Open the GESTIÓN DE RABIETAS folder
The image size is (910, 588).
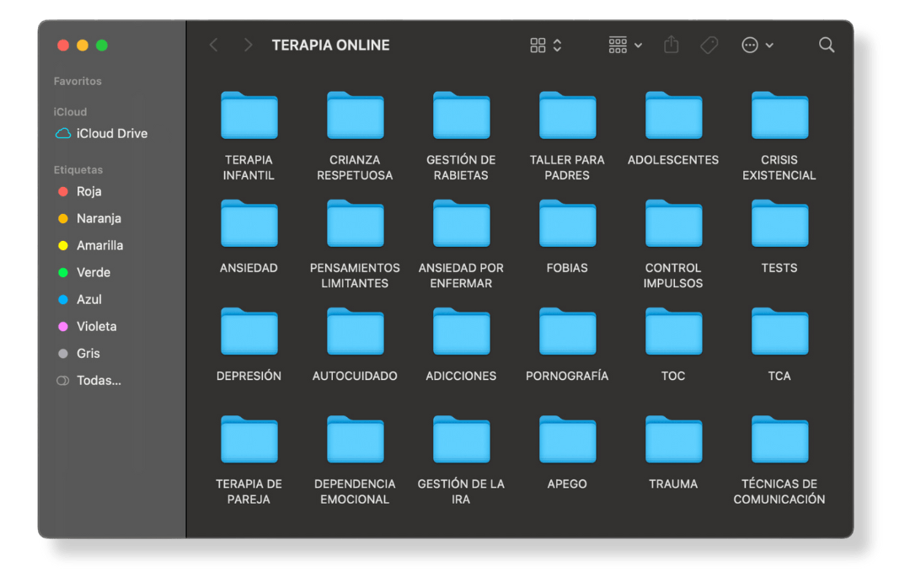[x=462, y=115]
